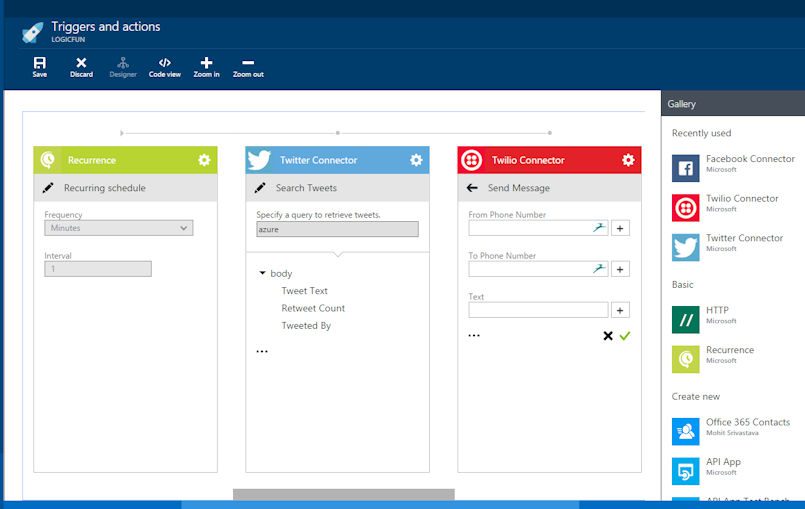Edit Search Tweets with pencil icon

pos(260,188)
